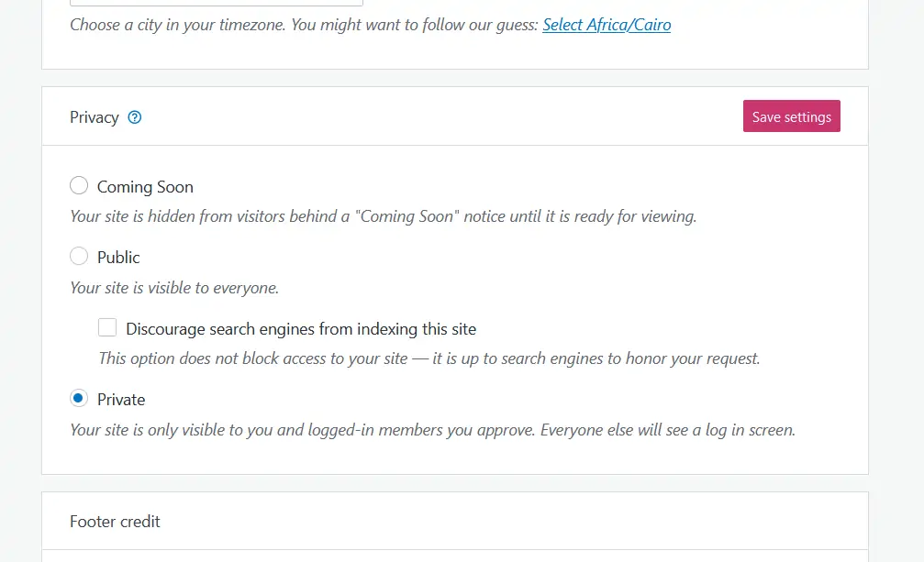Follow the Select Africa/Cairo link
Image resolution: width=924 pixels, height=562 pixels.
607,25
